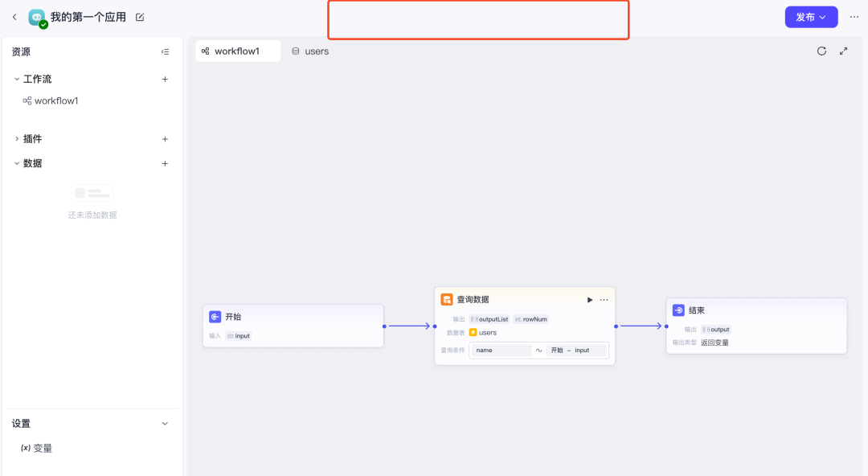The height and width of the screenshot is (476, 868).
Task: Edit the app name with pencil icon
Action: point(140,17)
